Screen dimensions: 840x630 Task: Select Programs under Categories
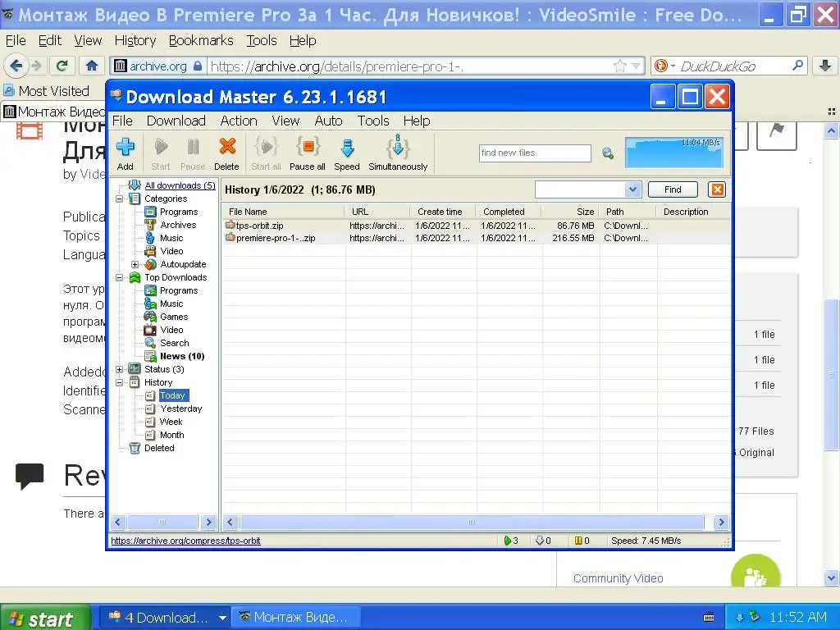(x=178, y=212)
